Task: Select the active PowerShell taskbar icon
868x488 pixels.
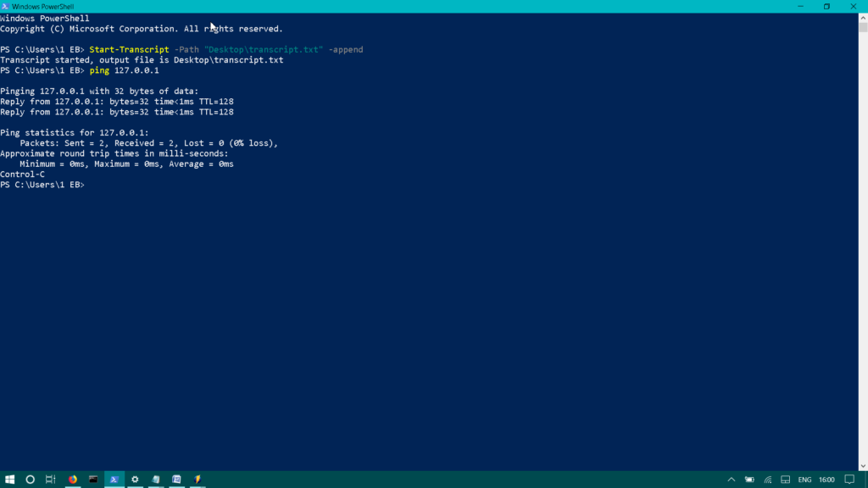Action: click(114, 479)
